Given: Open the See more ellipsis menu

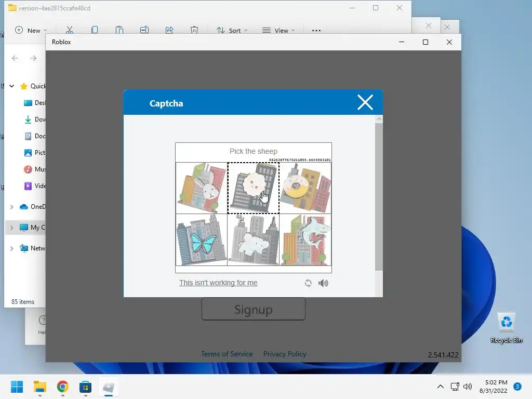Looking at the screenshot, I should 316,30.
